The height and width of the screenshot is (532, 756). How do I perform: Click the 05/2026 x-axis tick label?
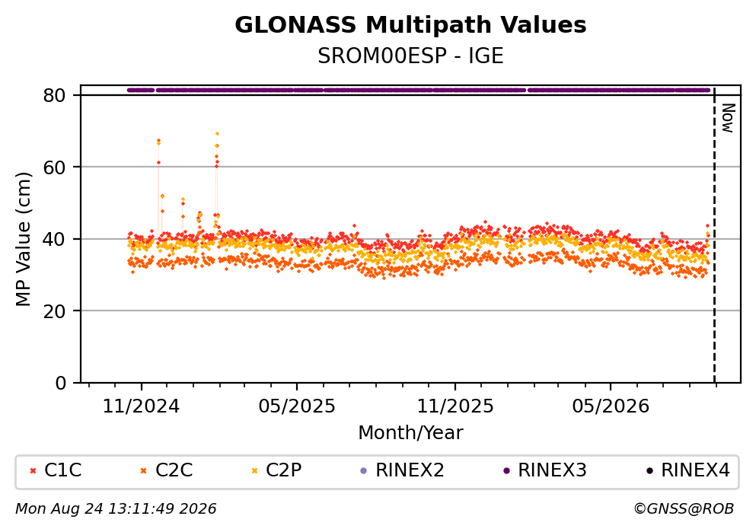click(611, 406)
